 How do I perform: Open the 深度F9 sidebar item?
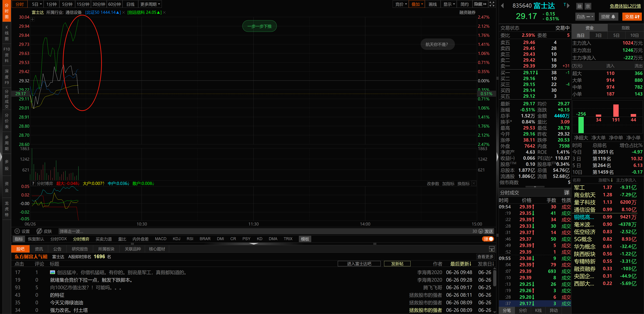click(7, 77)
